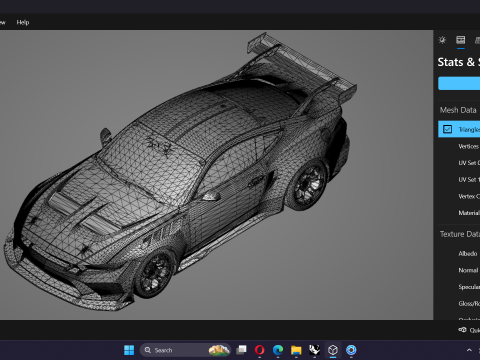Toggle the Triangles checkbox in Mesh Data
This screenshot has width=480, height=360.
click(x=447, y=129)
